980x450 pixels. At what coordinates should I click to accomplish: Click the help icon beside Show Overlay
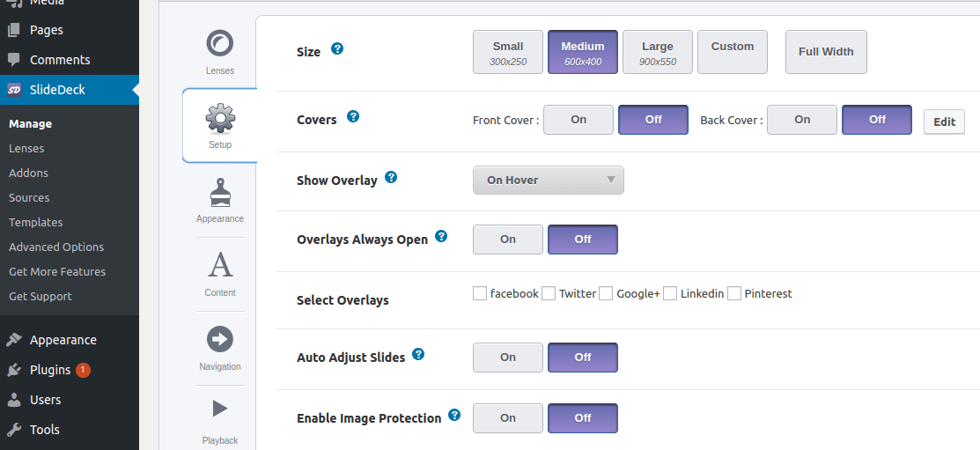click(391, 177)
